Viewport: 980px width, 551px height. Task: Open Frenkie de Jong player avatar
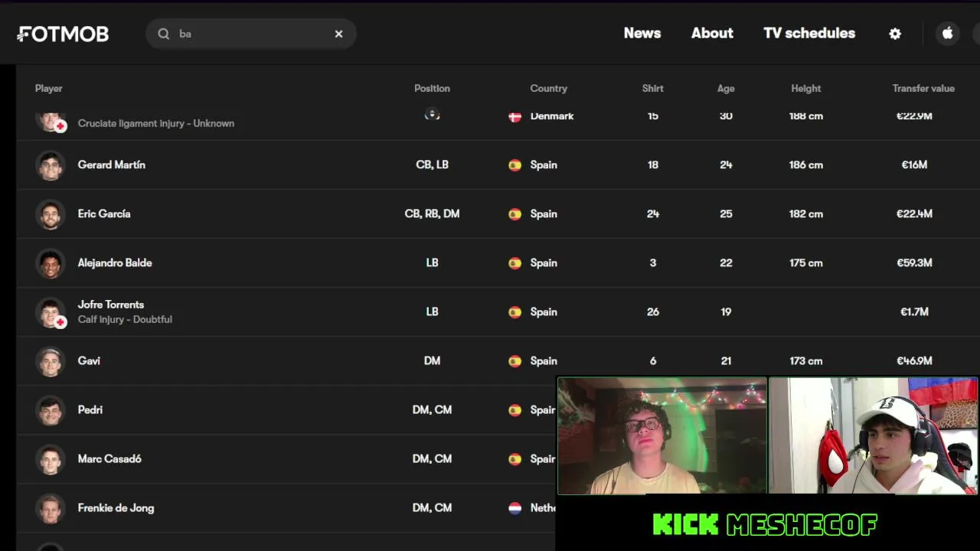point(51,508)
